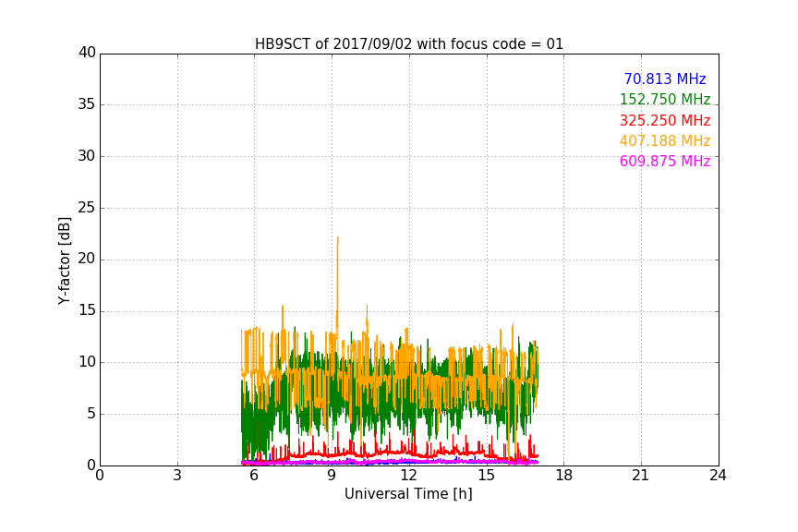This screenshot has height=532, width=798.
Task: Click y-axis tick value 30
Action: (87, 156)
